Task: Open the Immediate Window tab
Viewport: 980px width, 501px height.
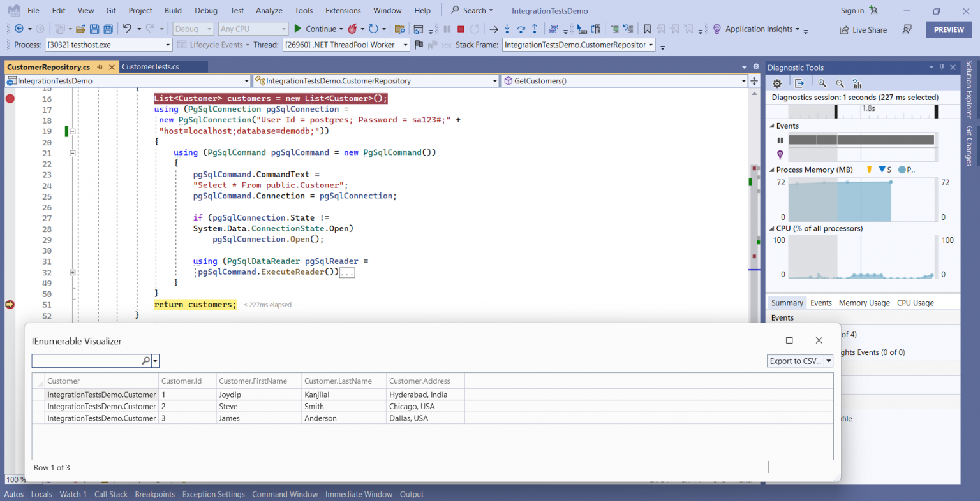Action: [359, 494]
